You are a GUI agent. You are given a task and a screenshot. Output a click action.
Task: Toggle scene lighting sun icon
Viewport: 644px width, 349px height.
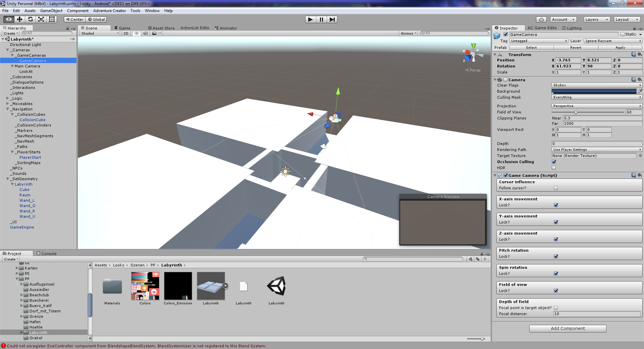(137, 33)
